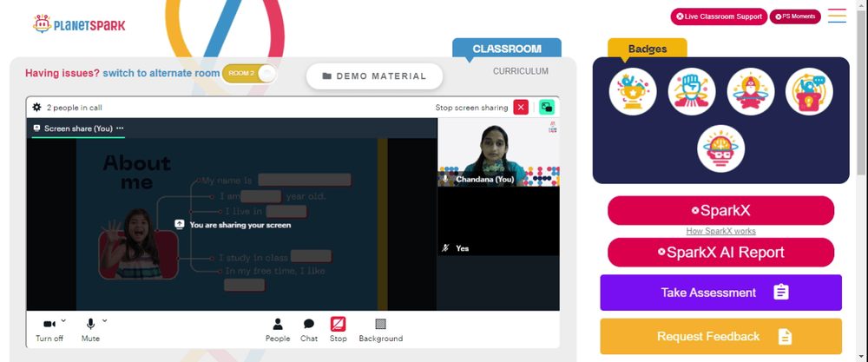Screen dimensions: 868x362
Task: Switch to the CURRICULUM tab
Action: [520, 71]
